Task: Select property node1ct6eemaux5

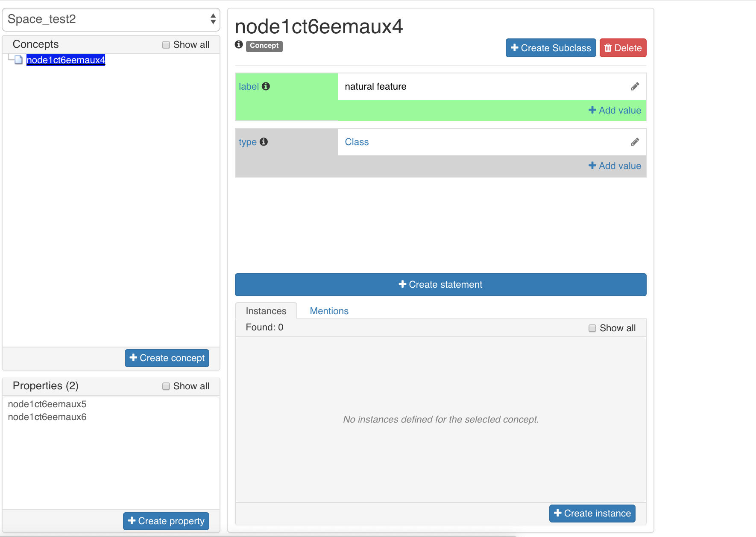Action: (47, 404)
